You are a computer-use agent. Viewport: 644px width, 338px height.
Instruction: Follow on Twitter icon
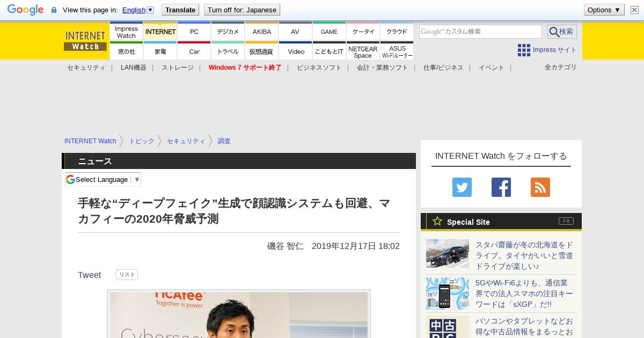pyautogui.click(x=462, y=187)
